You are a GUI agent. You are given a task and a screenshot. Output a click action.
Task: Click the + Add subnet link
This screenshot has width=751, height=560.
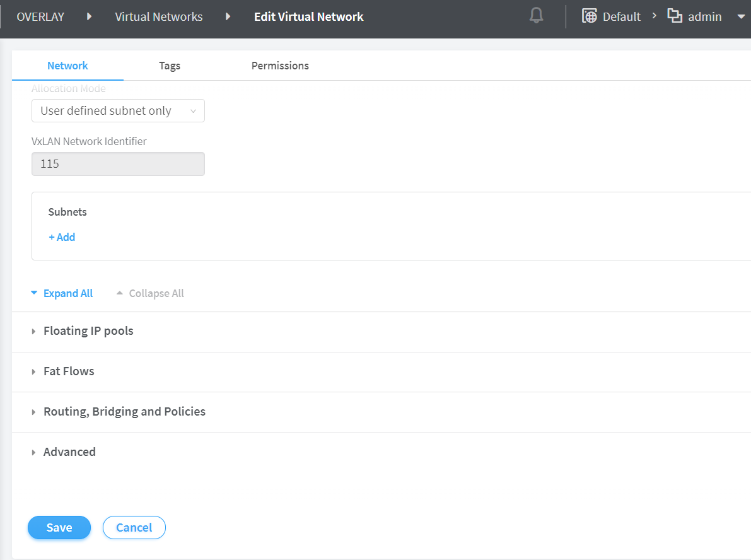point(62,237)
